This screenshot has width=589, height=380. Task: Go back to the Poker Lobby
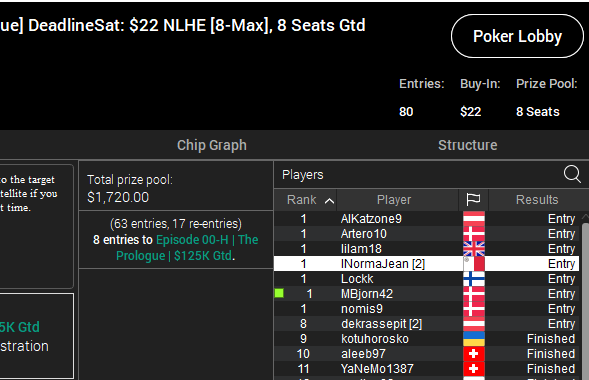[517, 36]
